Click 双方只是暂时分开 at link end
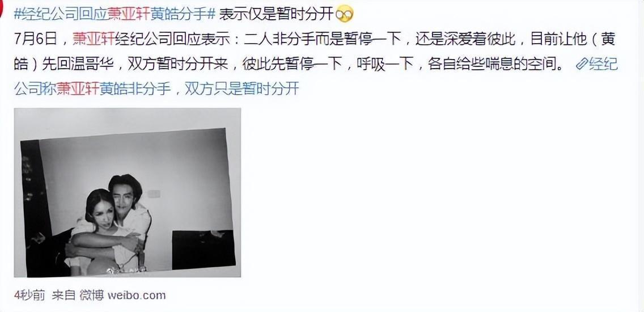This screenshot has height=312, width=644. pos(241,88)
